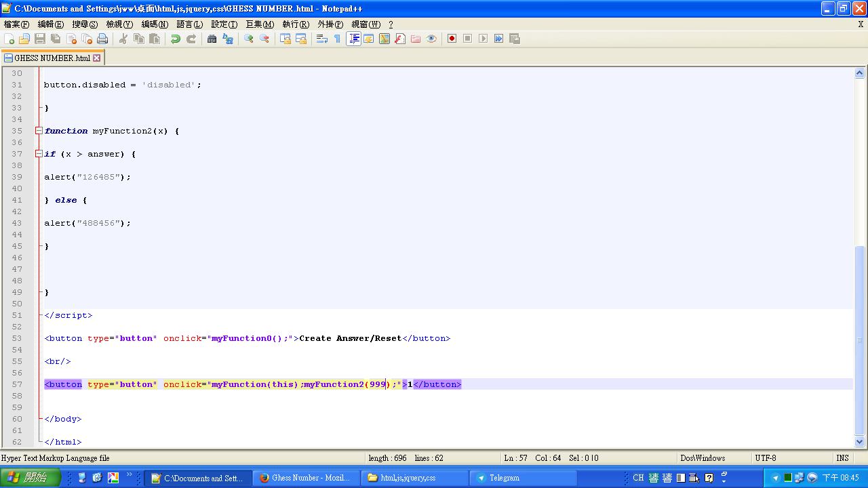
Task: Close the current document via toolbar icon
Action: point(71,39)
